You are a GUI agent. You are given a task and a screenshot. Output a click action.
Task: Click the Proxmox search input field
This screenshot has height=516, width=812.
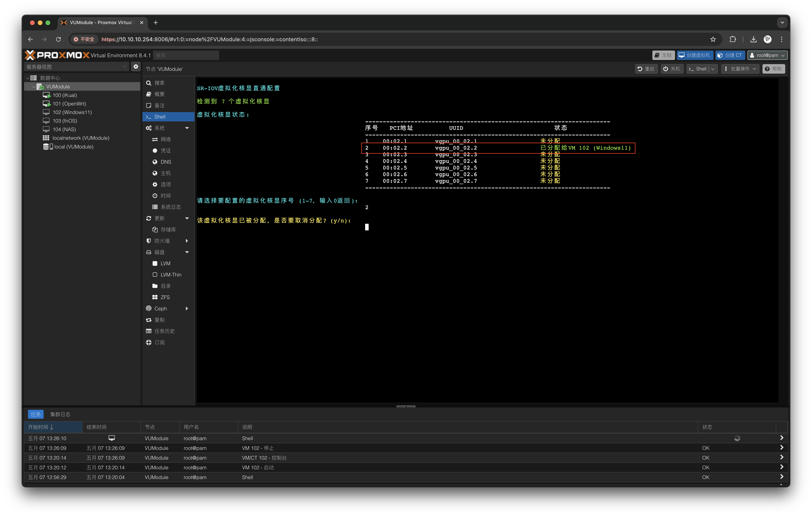pos(186,55)
